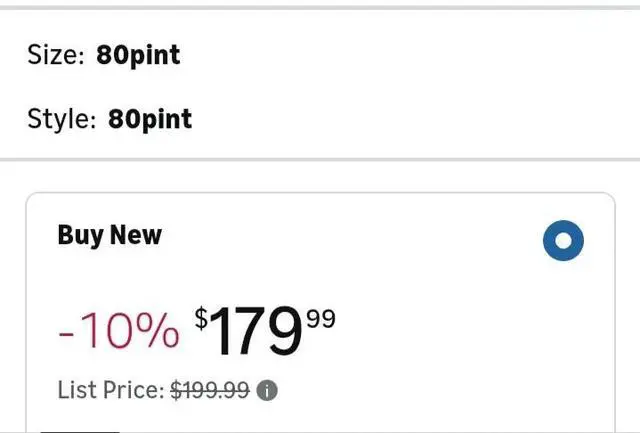Tap the bold 80pint size value

(138, 54)
